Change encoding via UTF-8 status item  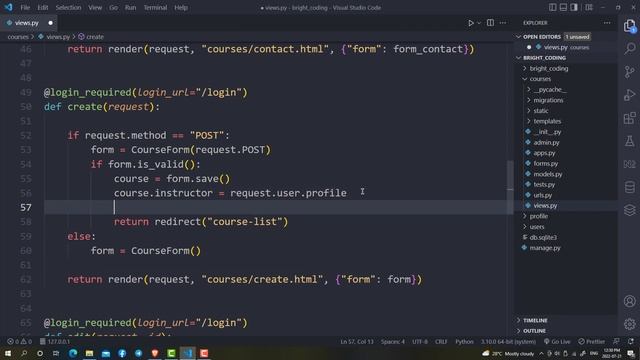[x=420, y=341]
